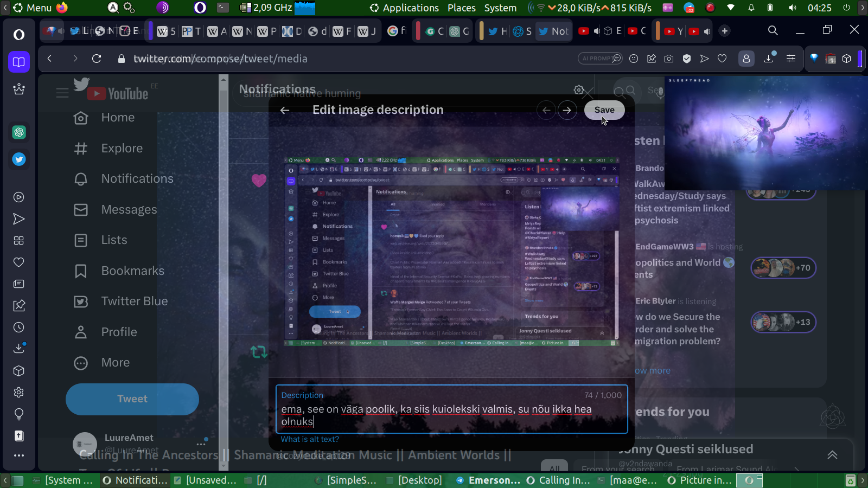Save the image description

[604, 110]
